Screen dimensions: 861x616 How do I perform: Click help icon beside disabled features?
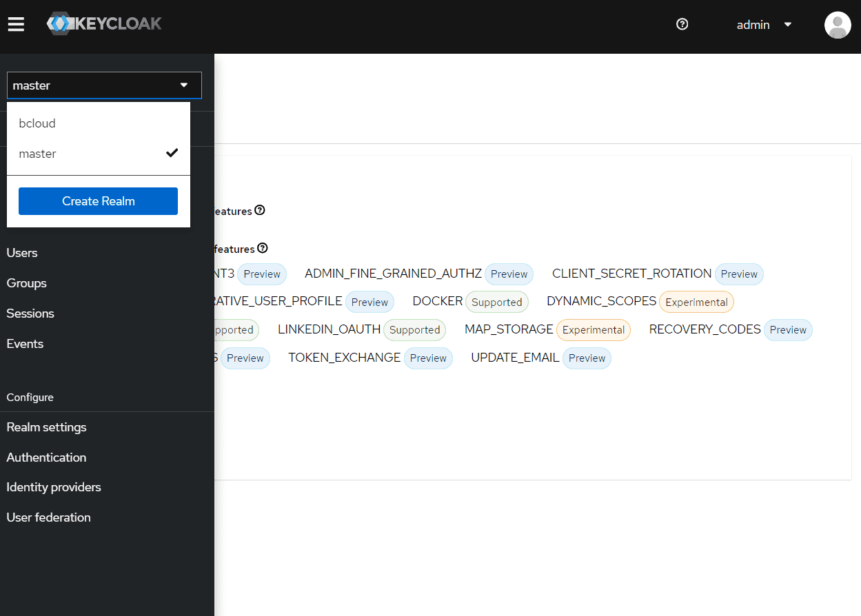click(x=263, y=248)
